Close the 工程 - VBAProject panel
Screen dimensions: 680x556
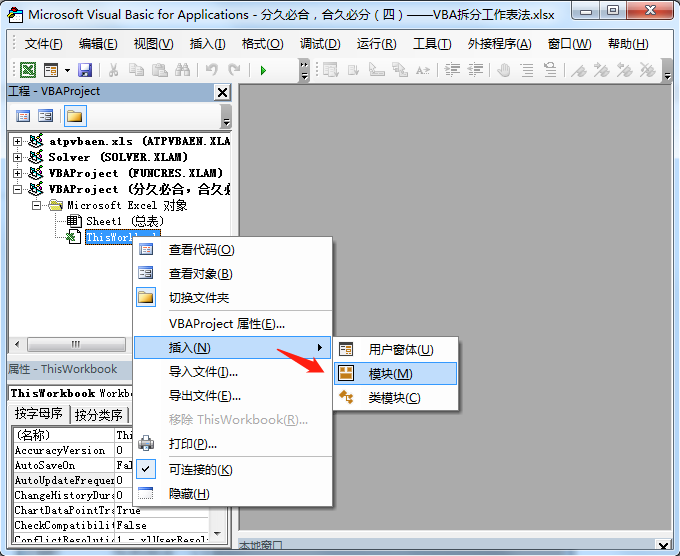[x=222, y=92]
